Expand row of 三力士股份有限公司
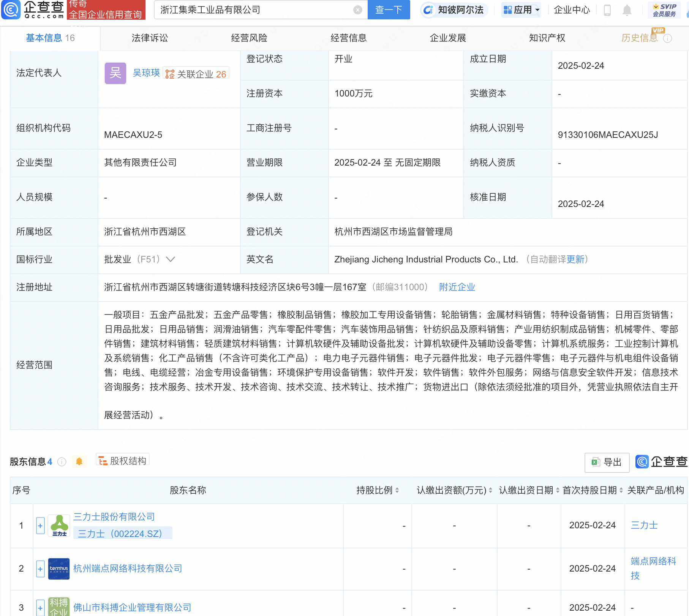689x616 pixels. [x=40, y=526]
